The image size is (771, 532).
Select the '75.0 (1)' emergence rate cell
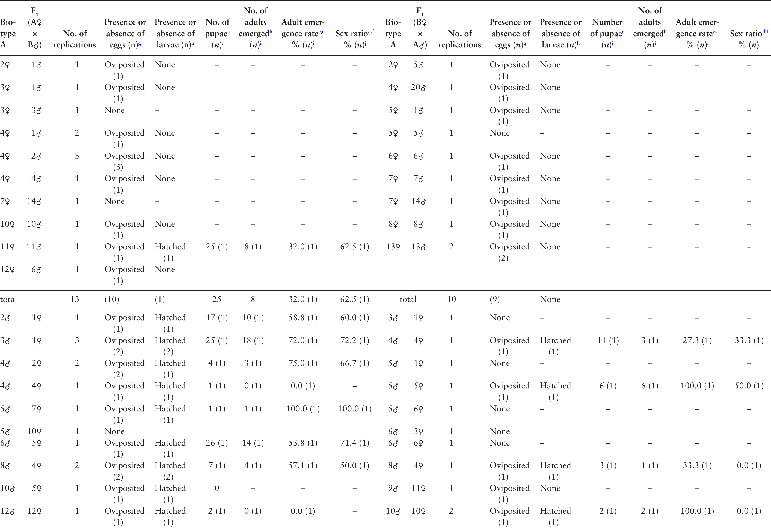(303, 363)
